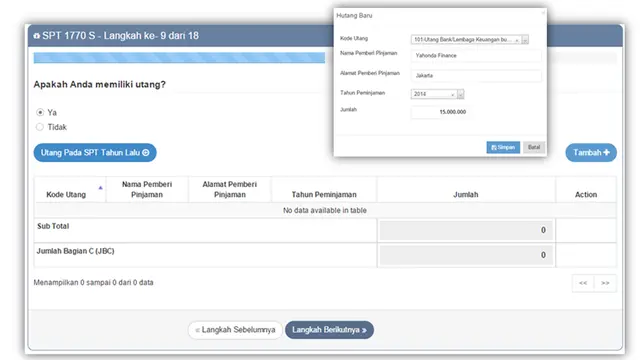Select the Ya radio button

point(40,112)
